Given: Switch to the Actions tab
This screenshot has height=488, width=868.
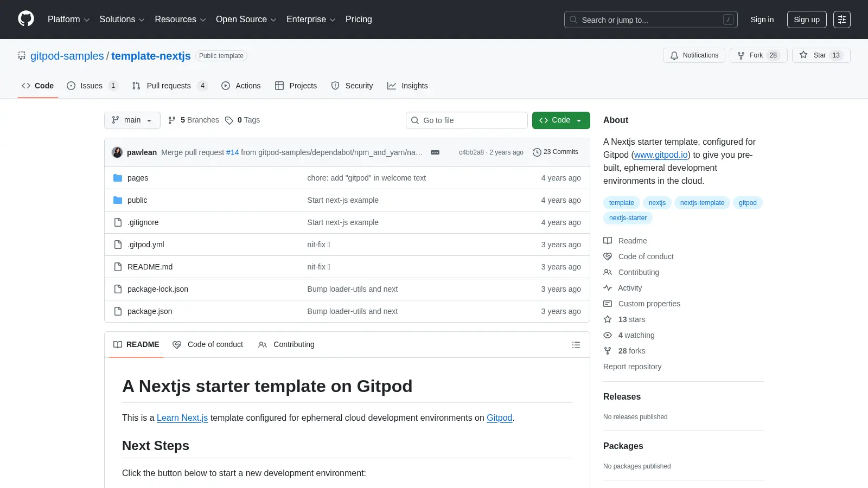Looking at the screenshot, I should coord(241,86).
